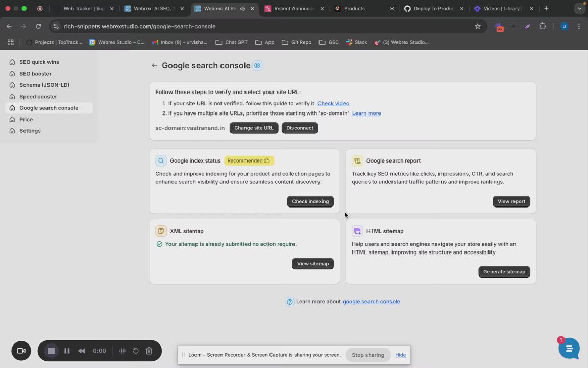Click the help icon beside Learn more about
The height and width of the screenshot is (368, 588).
[290, 302]
